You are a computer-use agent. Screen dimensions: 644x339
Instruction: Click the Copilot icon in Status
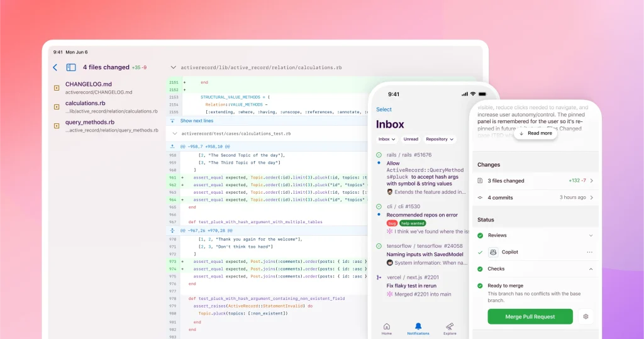[492, 252]
